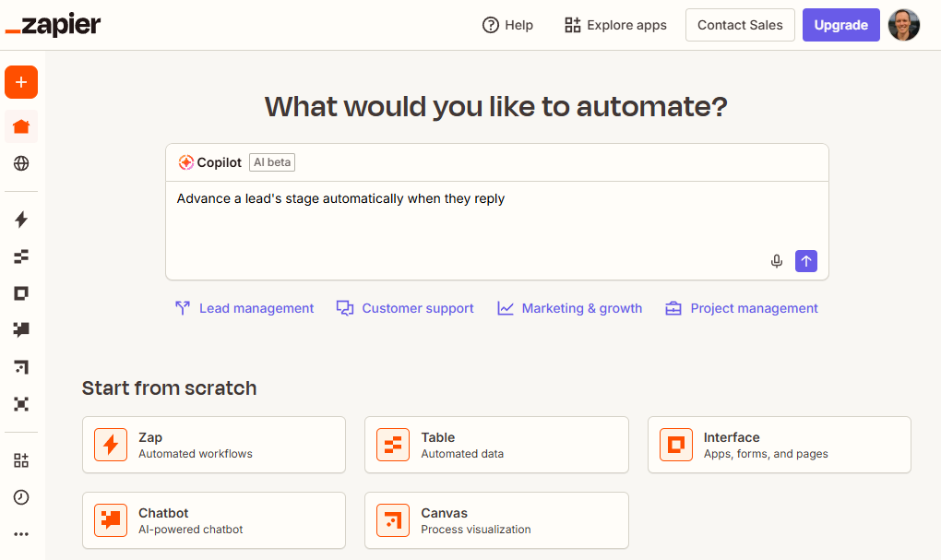Open the Home icon in sidebar
The image size is (941, 560).
(x=21, y=126)
